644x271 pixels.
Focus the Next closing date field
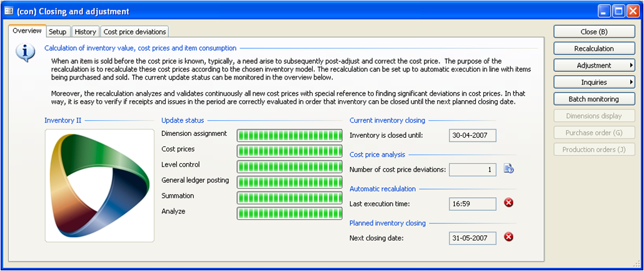pos(472,238)
